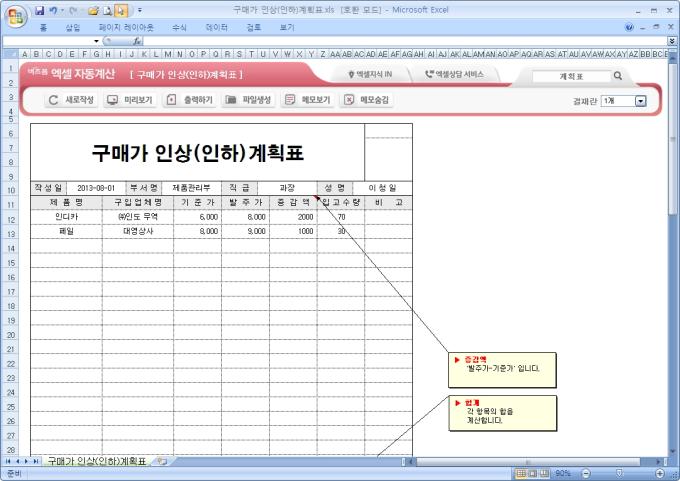Switch to Normal view icon
Screen dimensions: 680x481
coord(521,473)
